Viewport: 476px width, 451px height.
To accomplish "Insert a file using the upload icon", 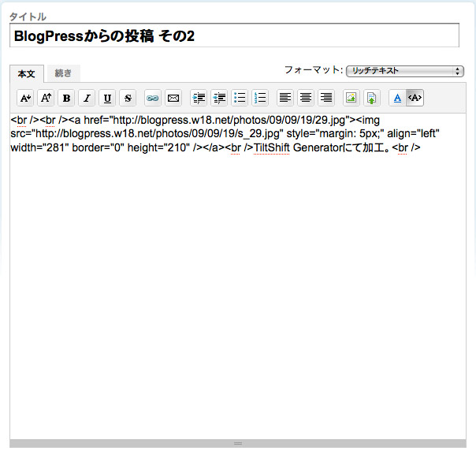I will coord(372,98).
